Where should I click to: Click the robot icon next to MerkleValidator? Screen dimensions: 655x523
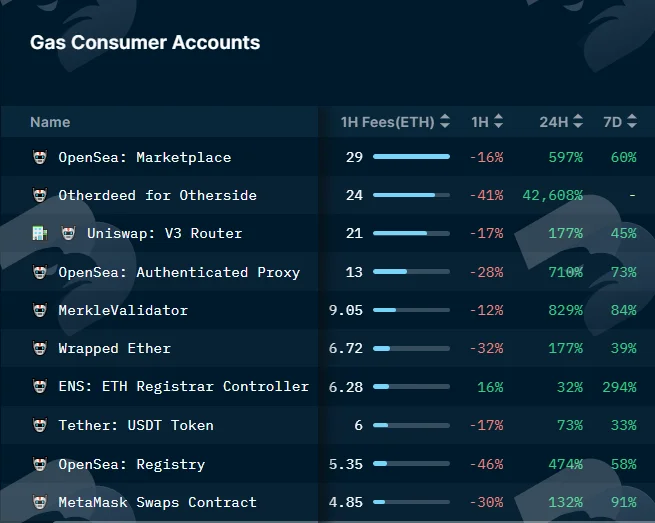pyautogui.click(x=40, y=310)
